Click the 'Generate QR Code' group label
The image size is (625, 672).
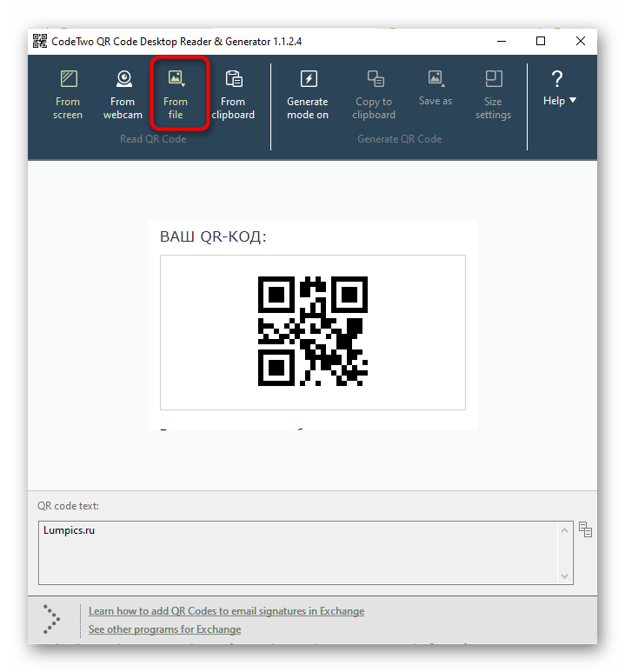[x=400, y=139]
